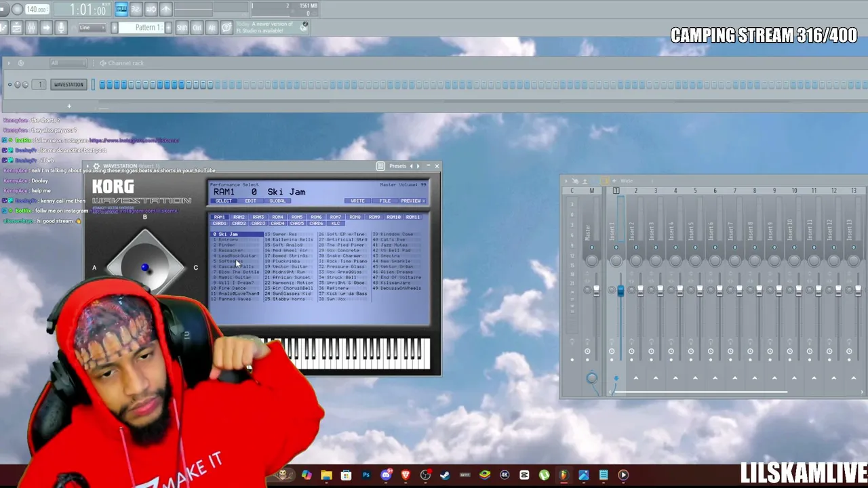
Task: Open the Line snap dropdown
Action: (92, 28)
